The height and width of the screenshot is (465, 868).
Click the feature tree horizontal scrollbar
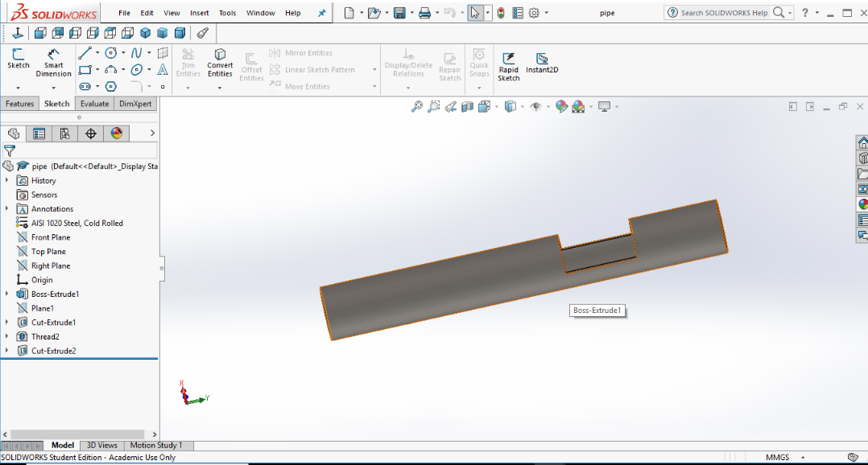[77, 434]
